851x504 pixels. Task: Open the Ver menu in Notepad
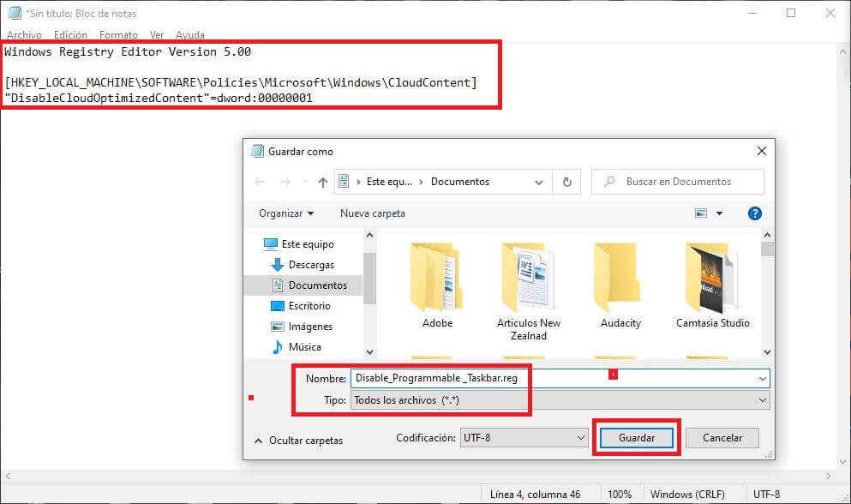tap(157, 35)
